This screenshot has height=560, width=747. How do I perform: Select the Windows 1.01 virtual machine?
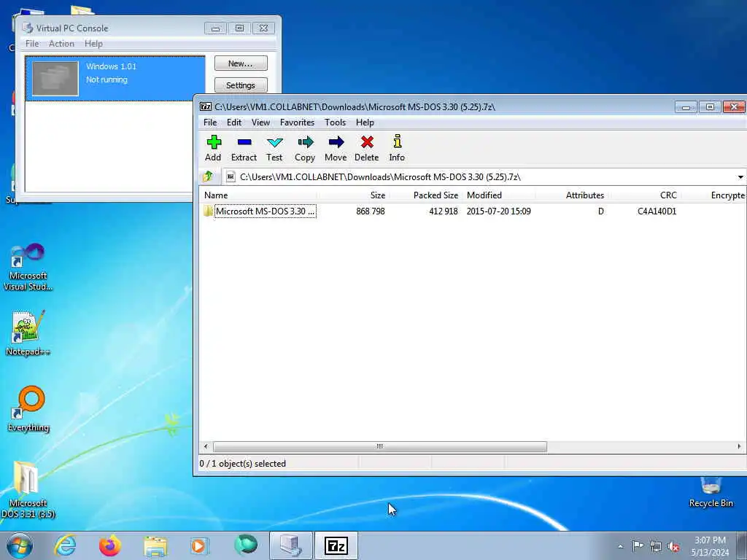pyautogui.click(x=115, y=79)
